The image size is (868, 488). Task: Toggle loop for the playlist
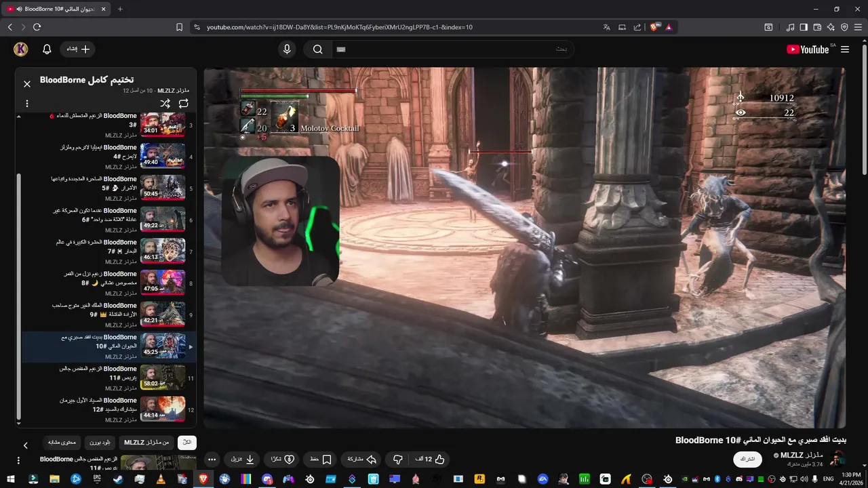coord(184,104)
